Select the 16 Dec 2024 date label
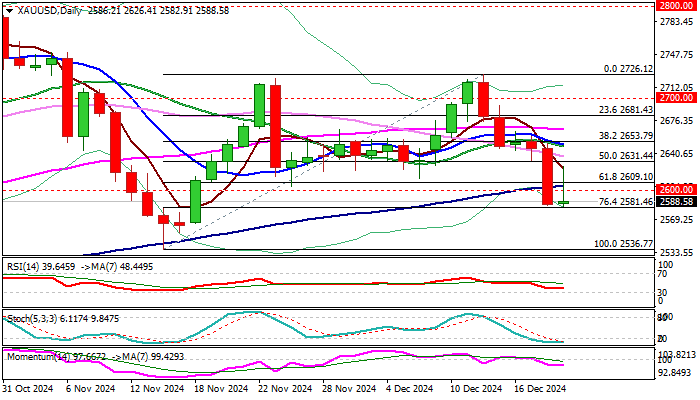The width and height of the screenshot is (700, 400). coord(540,389)
